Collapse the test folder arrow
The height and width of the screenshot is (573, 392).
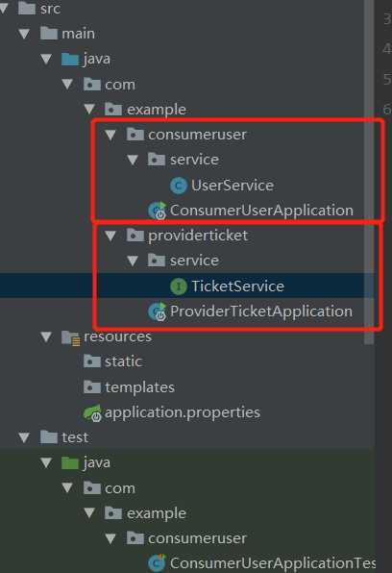24,437
